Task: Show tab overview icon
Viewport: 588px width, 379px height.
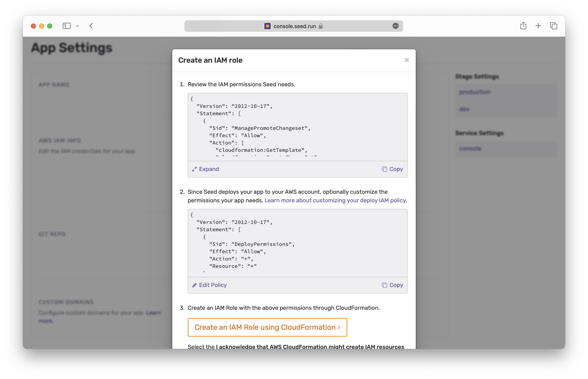Action: (554, 26)
